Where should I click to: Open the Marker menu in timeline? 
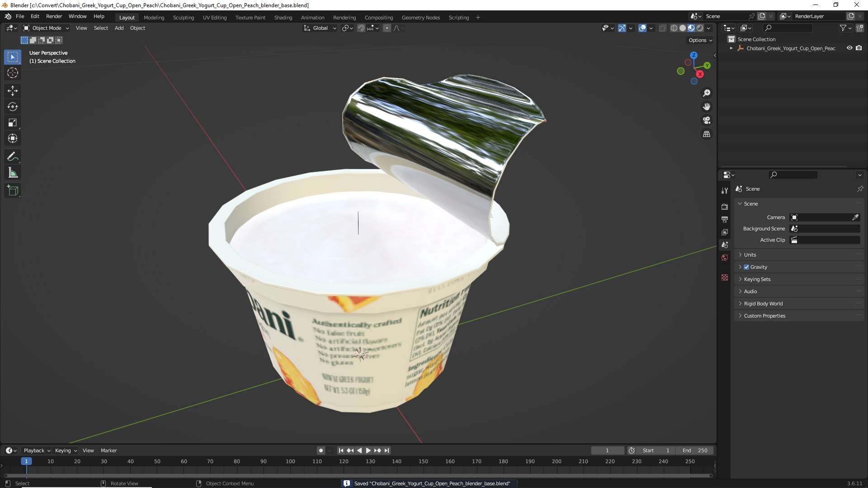[x=108, y=450]
